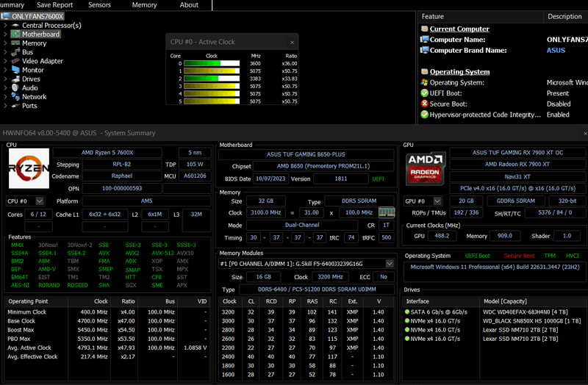Click the Computer Name icon
Viewport: 588px width, 385px height.
coord(425,40)
